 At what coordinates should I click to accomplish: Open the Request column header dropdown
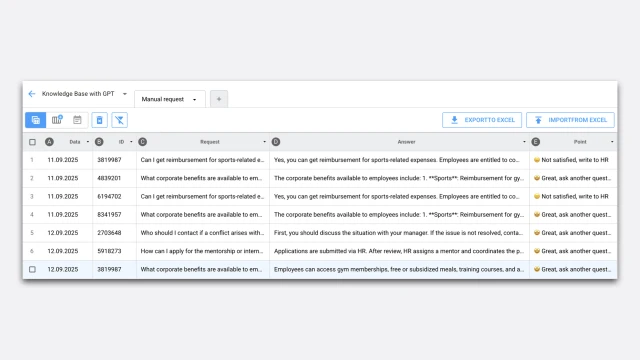pos(264,142)
